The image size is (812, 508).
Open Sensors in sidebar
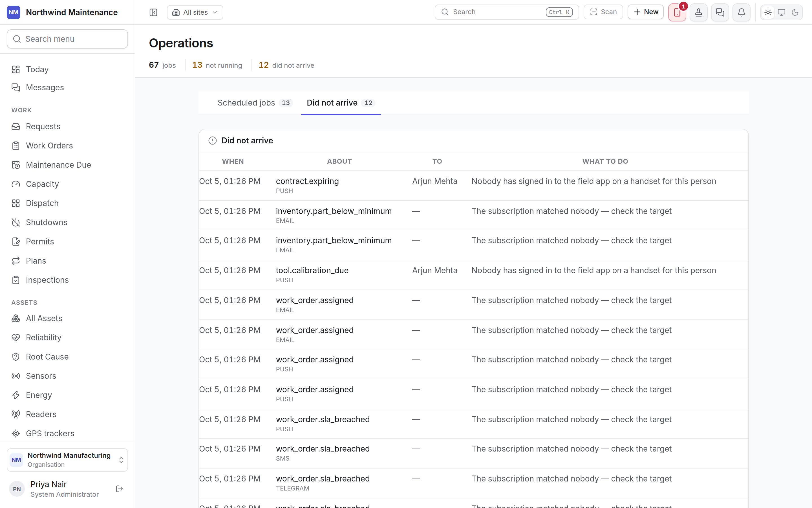[67, 376]
